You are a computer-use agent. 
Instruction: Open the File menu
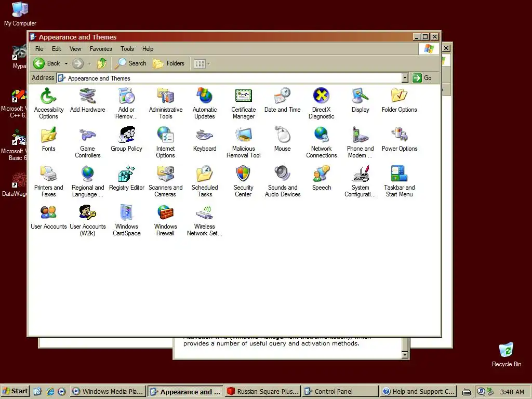(39, 49)
